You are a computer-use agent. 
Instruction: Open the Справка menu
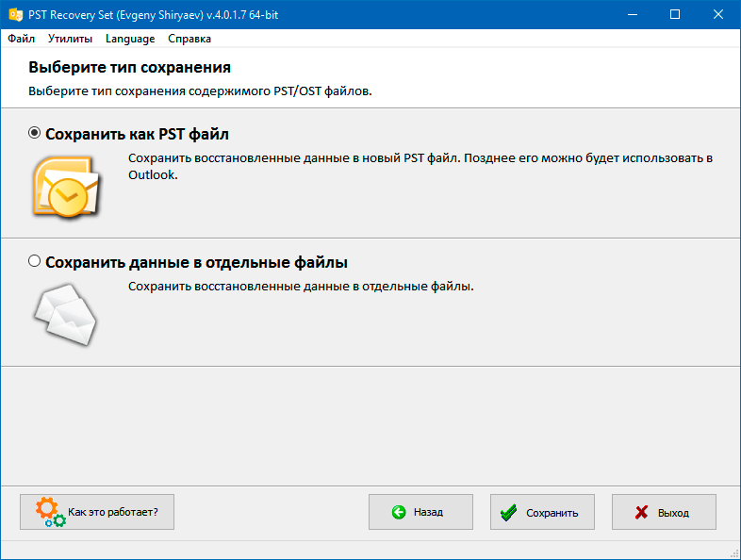tap(189, 39)
